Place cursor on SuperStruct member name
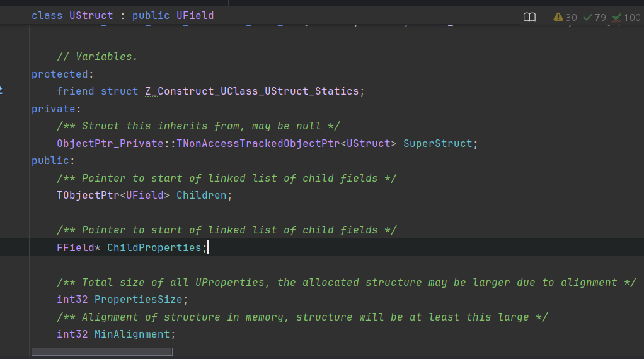 coord(438,143)
